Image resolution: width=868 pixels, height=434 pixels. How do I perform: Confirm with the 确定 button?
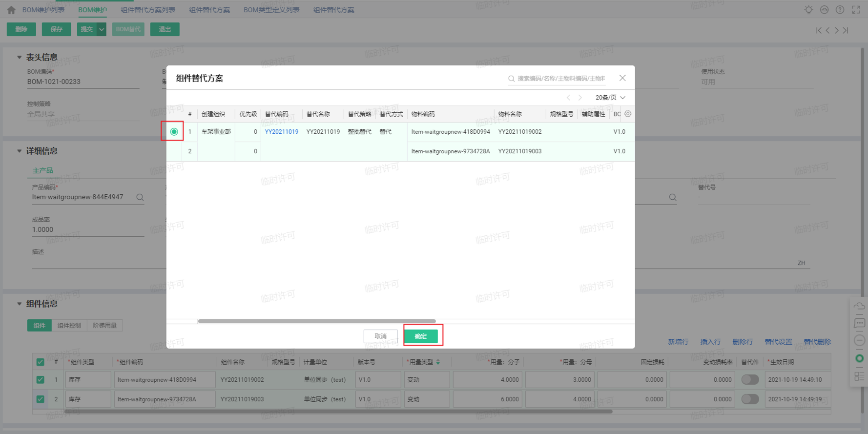click(x=421, y=336)
